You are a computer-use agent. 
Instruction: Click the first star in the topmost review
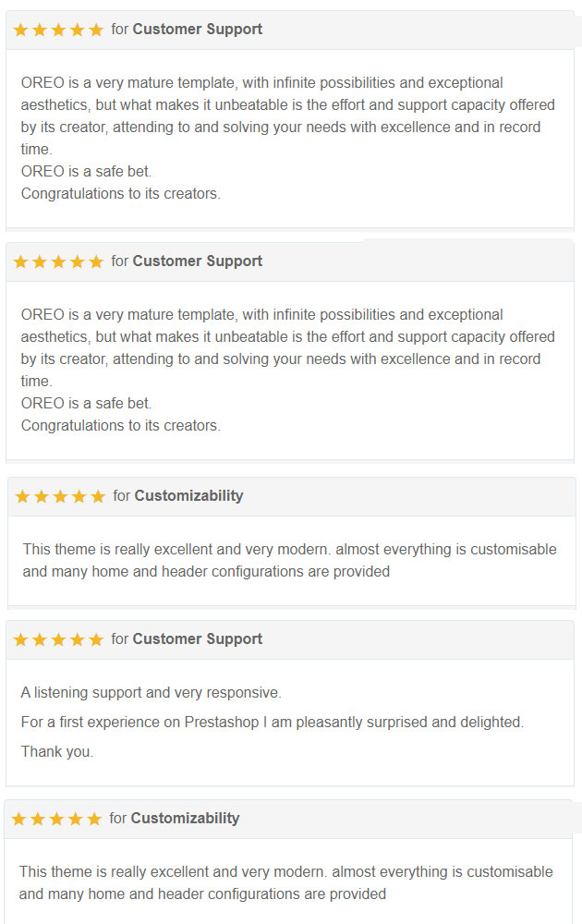pos(20,30)
